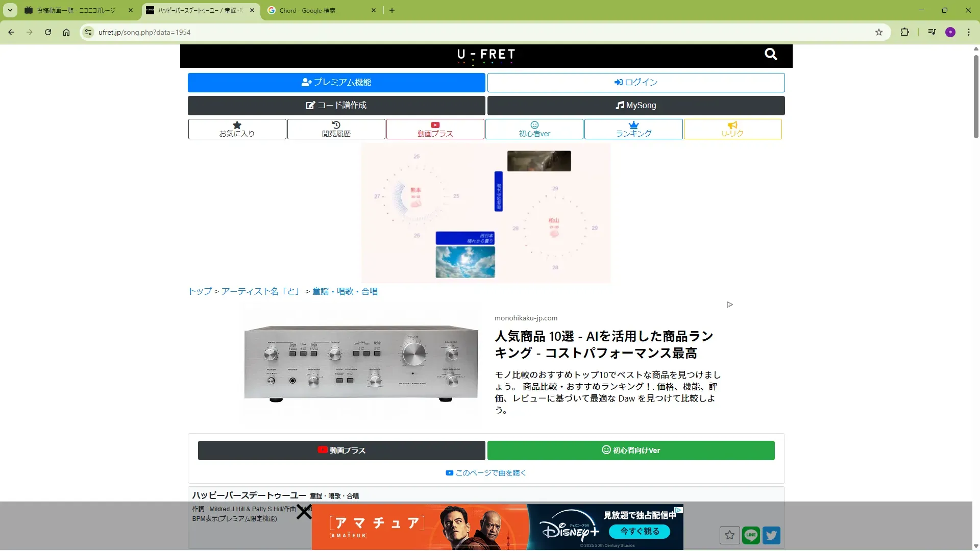Image resolution: width=980 pixels, height=551 pixels.
Task: Open 閲覧履歴 browsing history button
Action: pos(336,129)
